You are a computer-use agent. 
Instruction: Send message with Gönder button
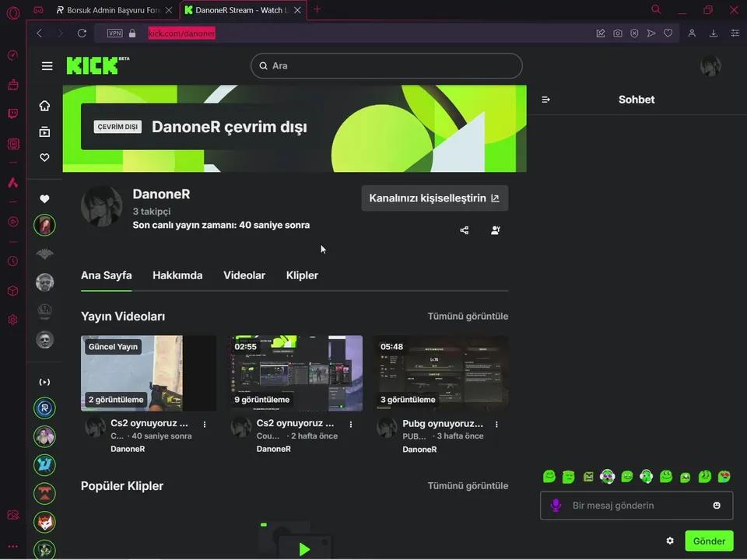[709, 541]
